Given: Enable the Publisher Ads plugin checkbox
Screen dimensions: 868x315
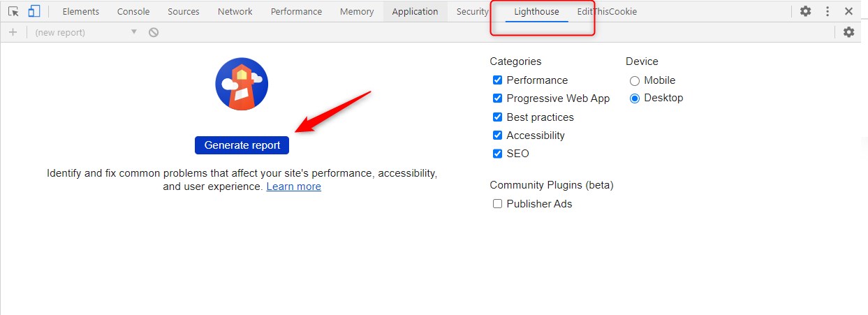Looking at the screenshot, I should click(497, 204).
